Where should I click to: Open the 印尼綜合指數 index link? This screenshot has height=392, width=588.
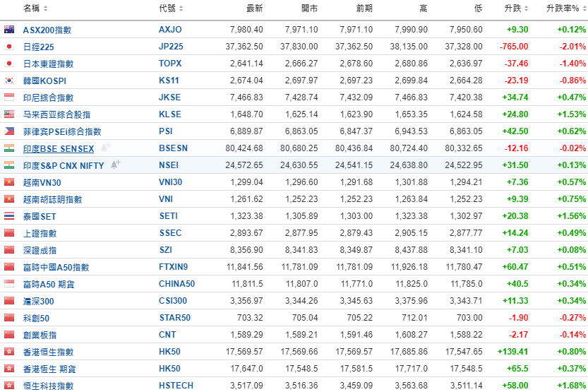click(x=48, y=97)
